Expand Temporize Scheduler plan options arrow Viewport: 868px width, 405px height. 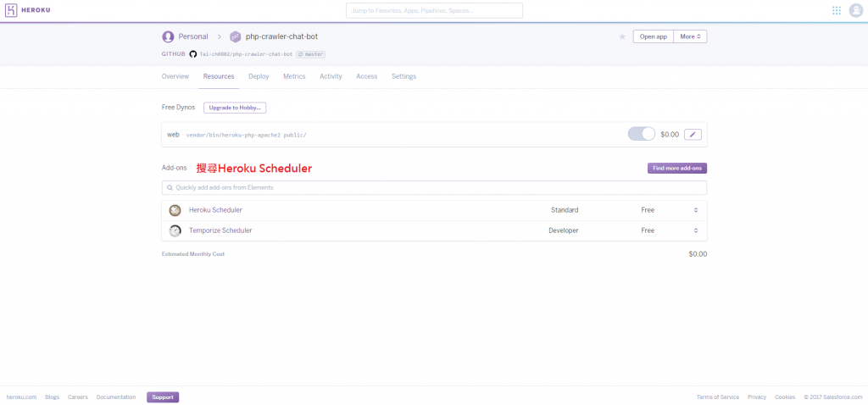(x=696, y=230)
